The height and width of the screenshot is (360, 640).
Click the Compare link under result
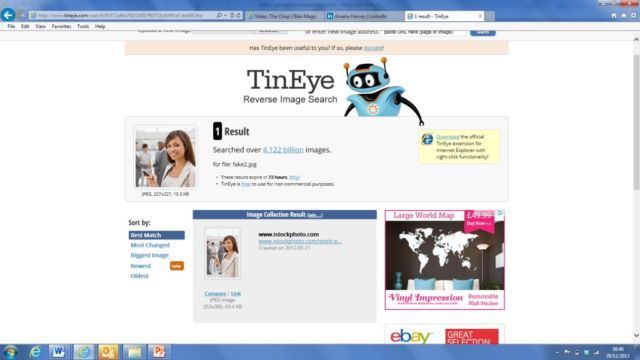tap(215, 293)
